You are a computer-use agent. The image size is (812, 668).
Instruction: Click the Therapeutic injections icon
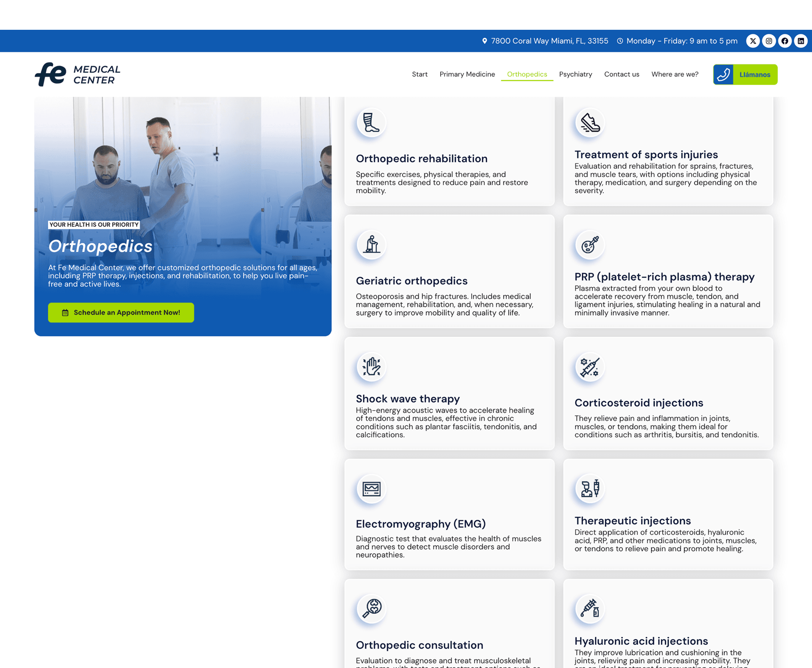590,489
